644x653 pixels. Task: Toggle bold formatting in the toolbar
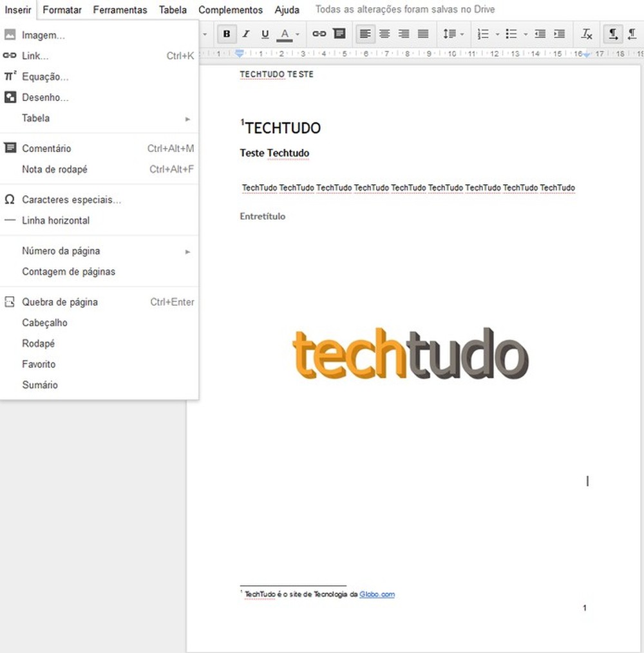[x=226, y=33]
